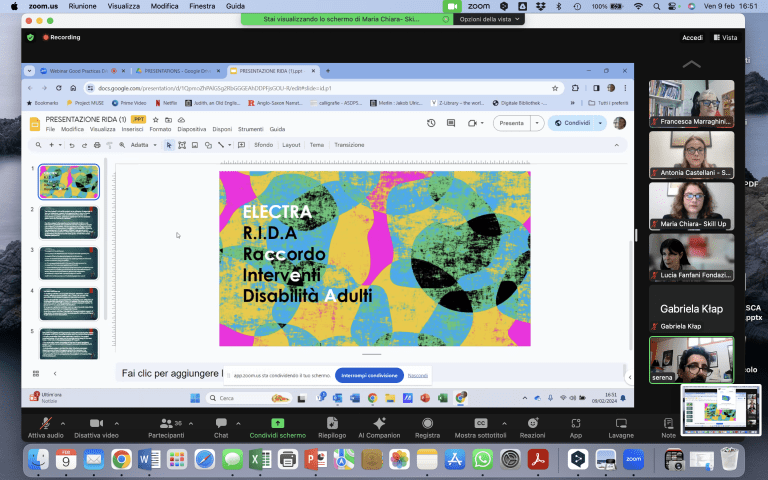Toggle camera with Disattiva video

(96, 423)
